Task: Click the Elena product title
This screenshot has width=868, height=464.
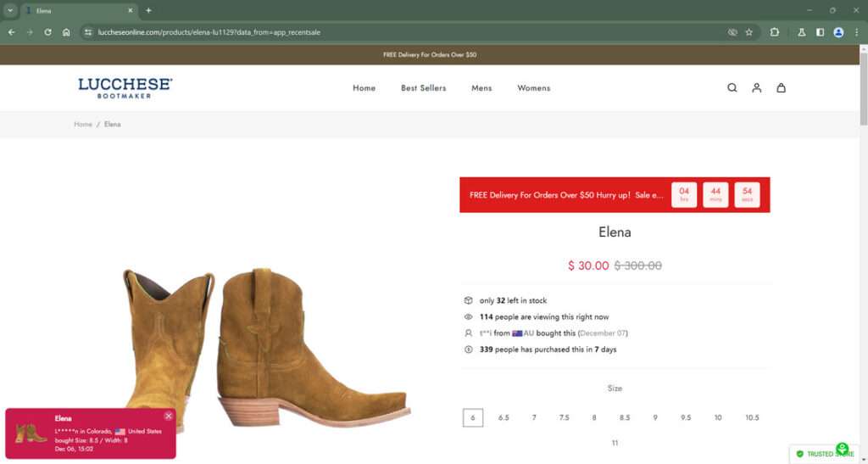Action: 615,232
